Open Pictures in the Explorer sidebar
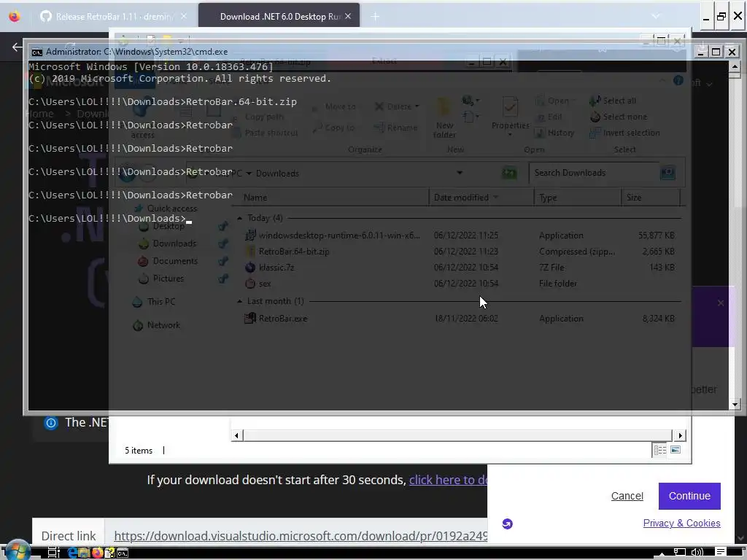Viewport: 747px width, 560px height. [x=161, y=279]
